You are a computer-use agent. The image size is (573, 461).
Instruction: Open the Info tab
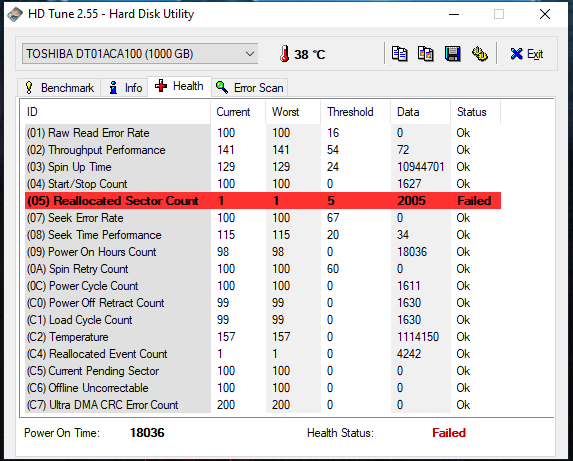point(124,88)
